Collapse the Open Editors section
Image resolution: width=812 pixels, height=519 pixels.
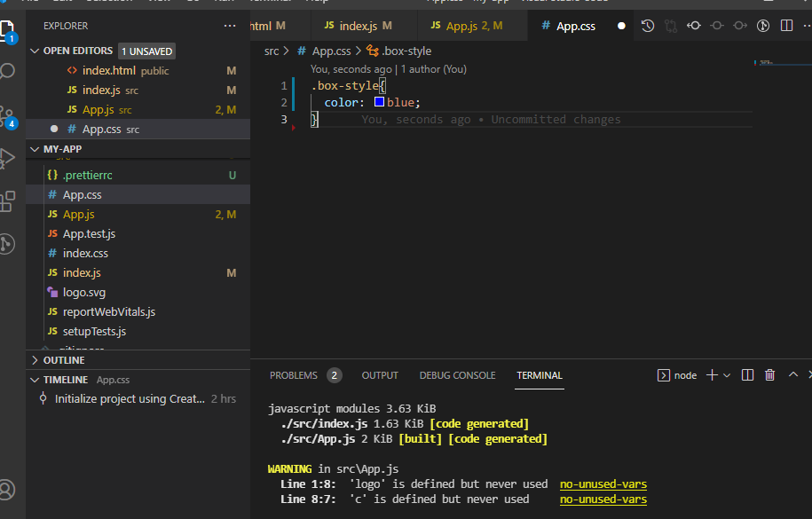point(35,51)
